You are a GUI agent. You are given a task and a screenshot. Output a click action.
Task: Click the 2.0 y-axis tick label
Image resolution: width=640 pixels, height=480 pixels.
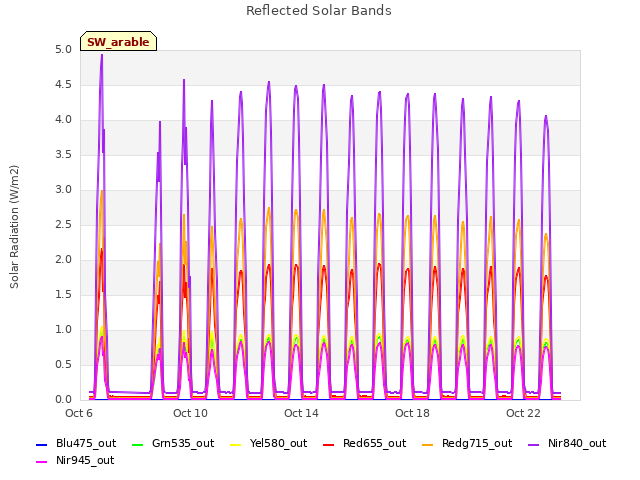63,260
